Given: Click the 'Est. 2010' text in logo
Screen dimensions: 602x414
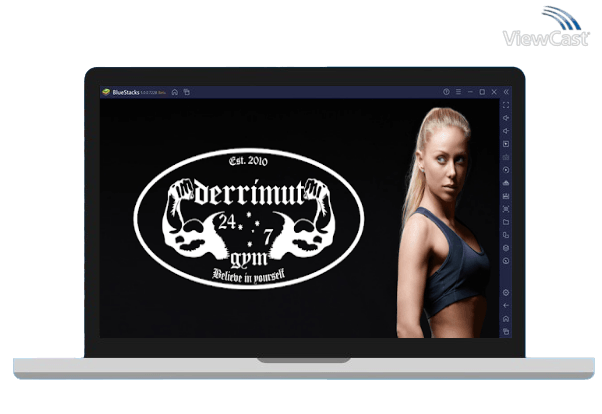Looking at the screenshot, I should click(x=248, y=161).
